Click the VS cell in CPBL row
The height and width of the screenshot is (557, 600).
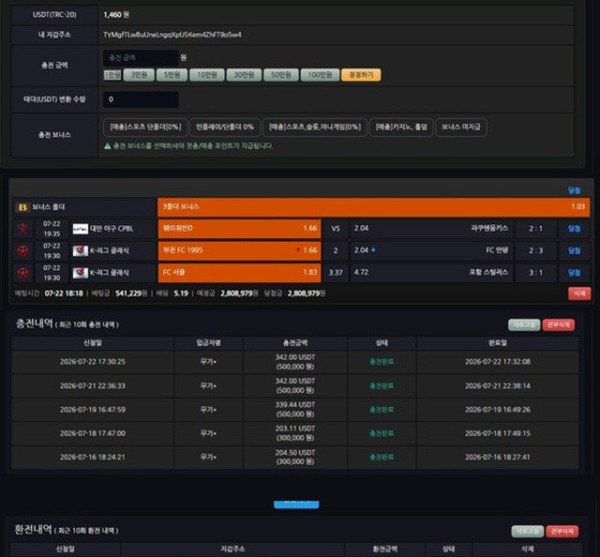pos(336,228)
